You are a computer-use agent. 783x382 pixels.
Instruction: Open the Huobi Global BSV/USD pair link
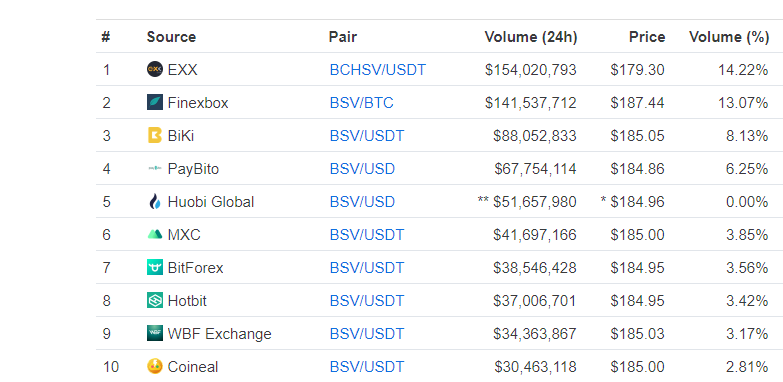362,202
